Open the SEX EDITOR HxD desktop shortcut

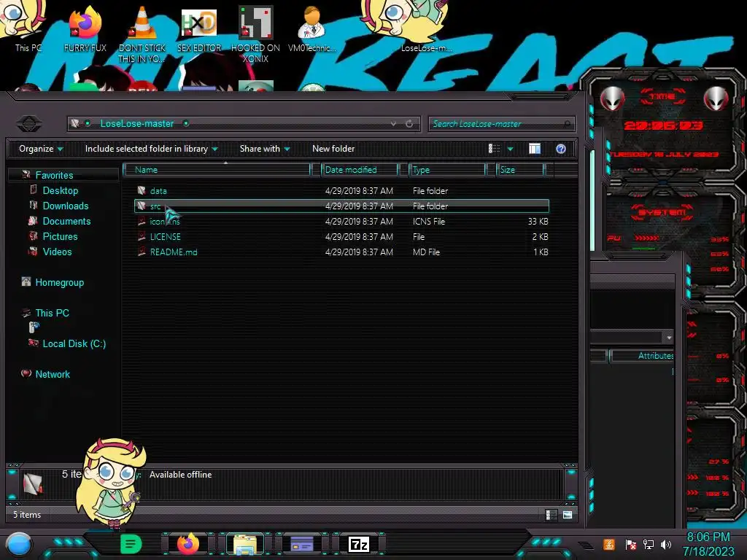pos(199,28)
